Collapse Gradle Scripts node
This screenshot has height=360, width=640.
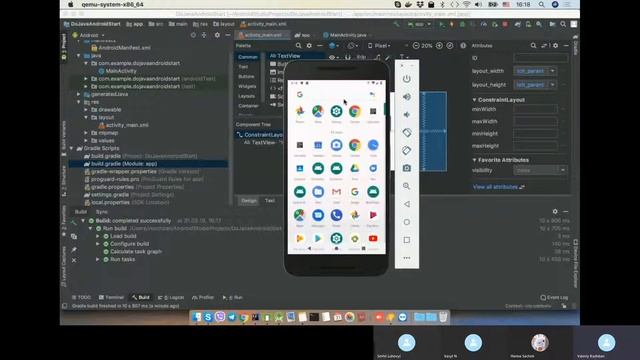point(72,148)
